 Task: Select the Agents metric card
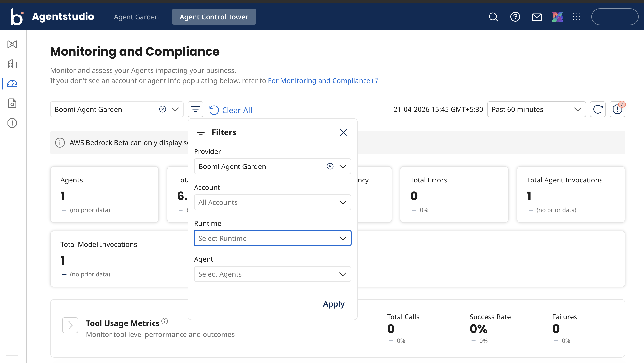point(104,195)
